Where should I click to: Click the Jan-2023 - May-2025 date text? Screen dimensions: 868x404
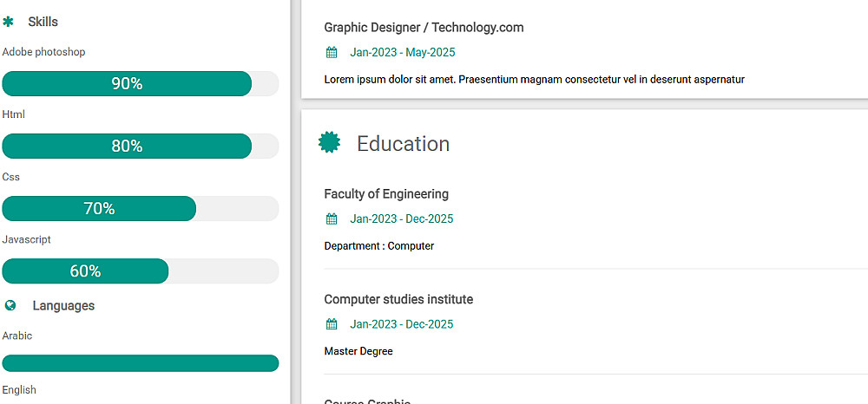pos(403,53)
